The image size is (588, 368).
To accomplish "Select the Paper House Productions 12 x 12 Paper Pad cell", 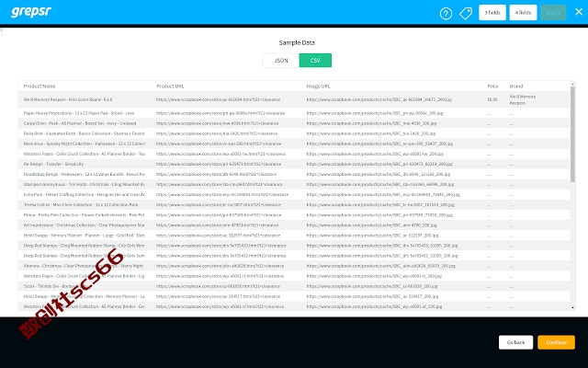I will [79, 113].
